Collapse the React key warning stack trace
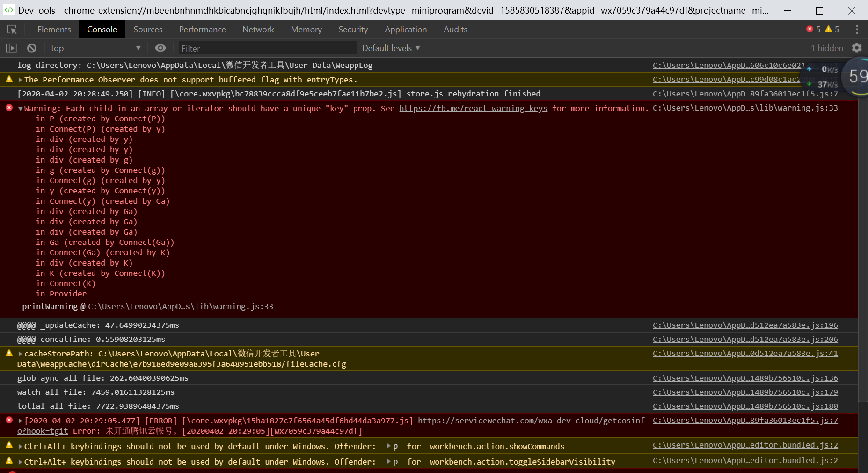The width and height of the screenshot is (868, 473). pyautogui.click(x=20, y=109)
